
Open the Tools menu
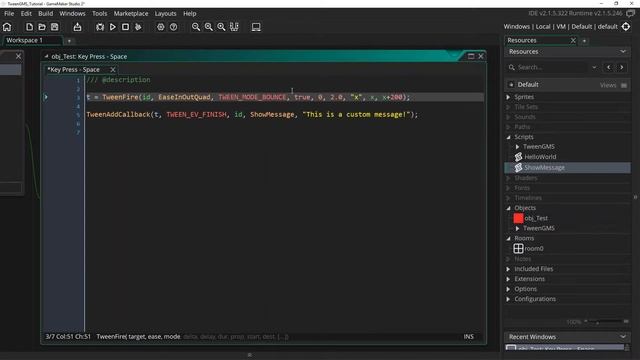click(x=99, y=13)
